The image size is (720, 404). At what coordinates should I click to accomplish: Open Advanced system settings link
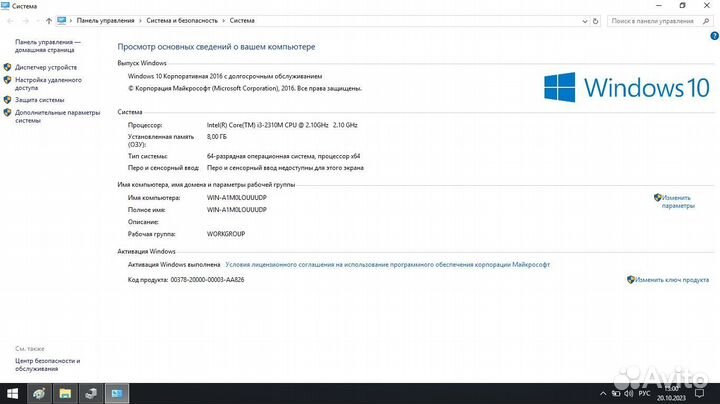click(x=57, y=116)
